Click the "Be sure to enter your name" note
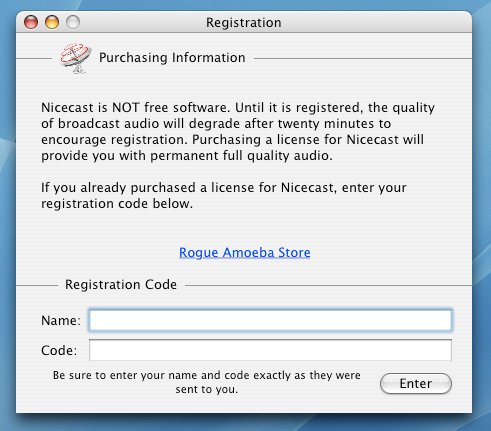491x431 pixels. tap(207, 382)
